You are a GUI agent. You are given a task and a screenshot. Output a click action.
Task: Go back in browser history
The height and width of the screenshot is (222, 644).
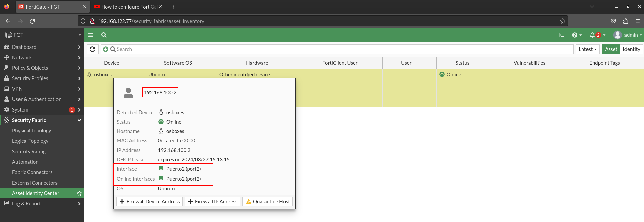coord(8,21)
